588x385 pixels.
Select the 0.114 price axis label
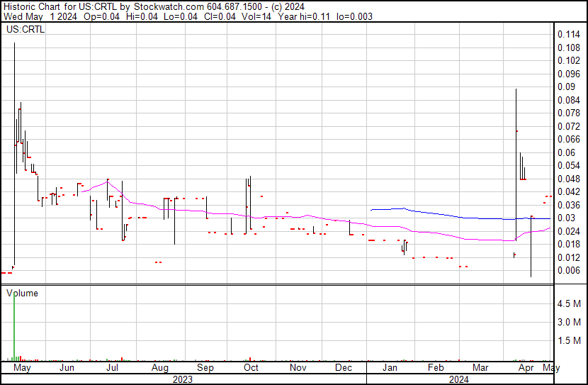tap(569, 34)
